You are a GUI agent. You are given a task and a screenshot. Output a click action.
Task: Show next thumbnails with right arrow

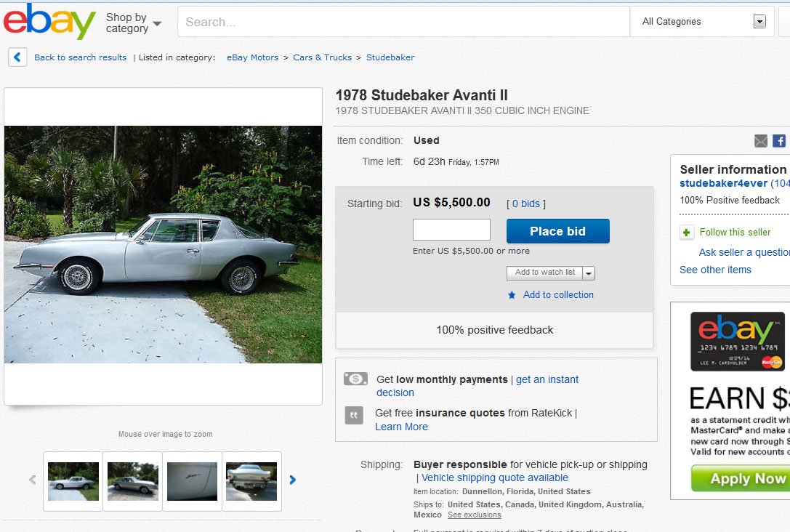[293, 480]
